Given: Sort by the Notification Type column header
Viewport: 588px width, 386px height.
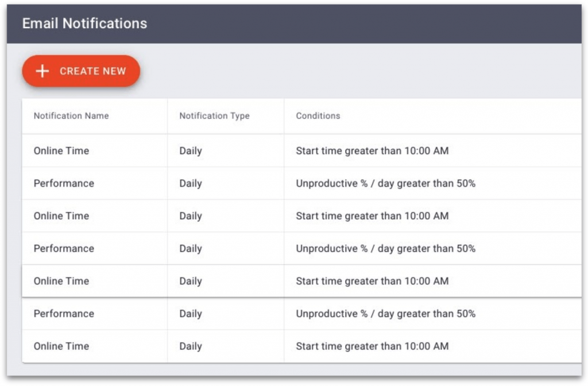Looking at the screenshot, I should pyautogui.click(x=214, y=116).
